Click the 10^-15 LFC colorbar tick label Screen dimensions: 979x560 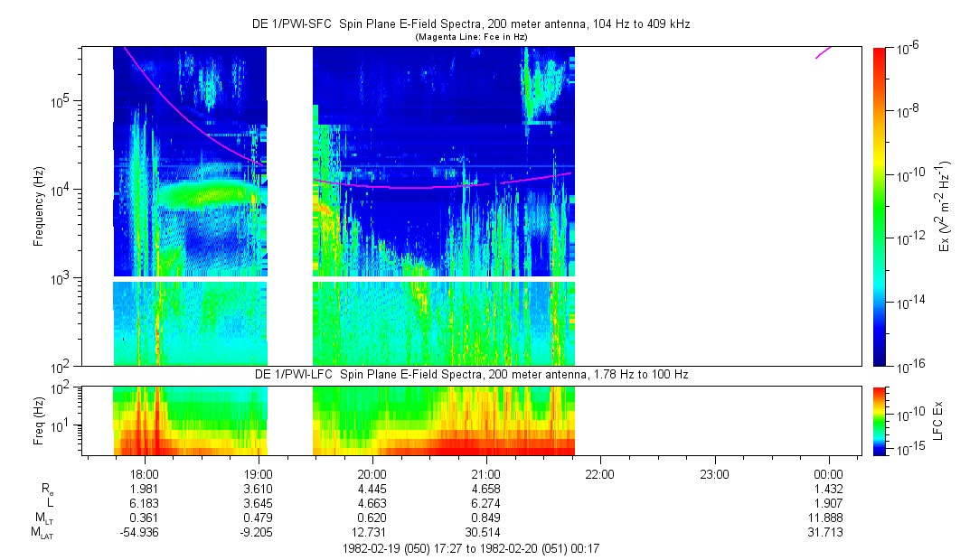pos(909,449)
